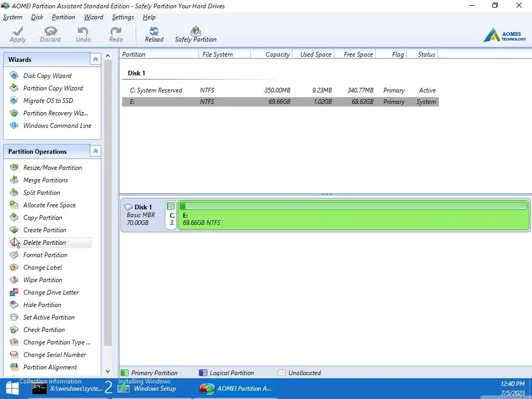Open the Wizard menu
This screenshot has height=399, width=532.
point(94,17)
